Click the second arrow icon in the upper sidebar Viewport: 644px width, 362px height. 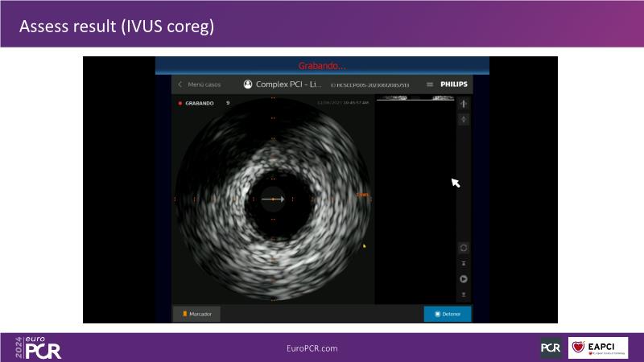(464, 120)
